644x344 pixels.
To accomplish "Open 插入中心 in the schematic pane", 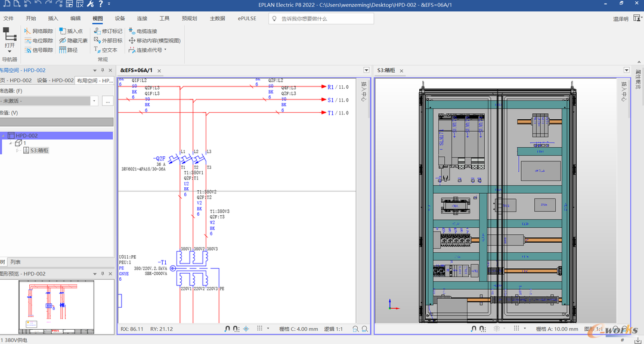I will [363, 91].
